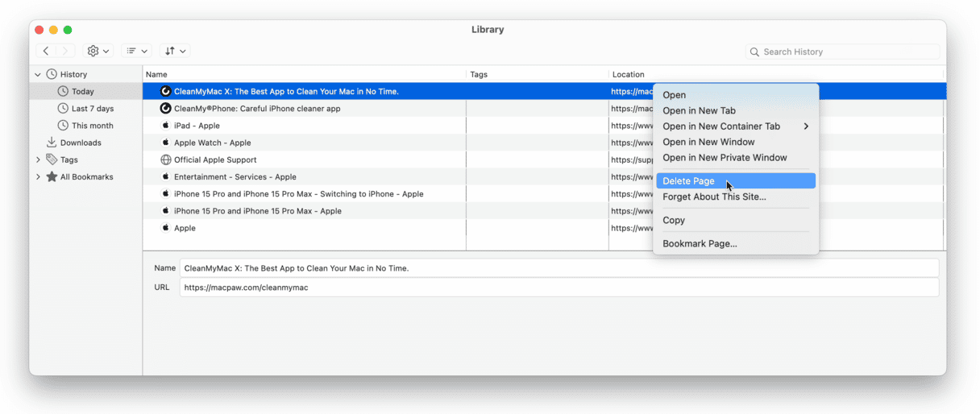Select the Official Apple Support globe icon

(x=166, y=159)
